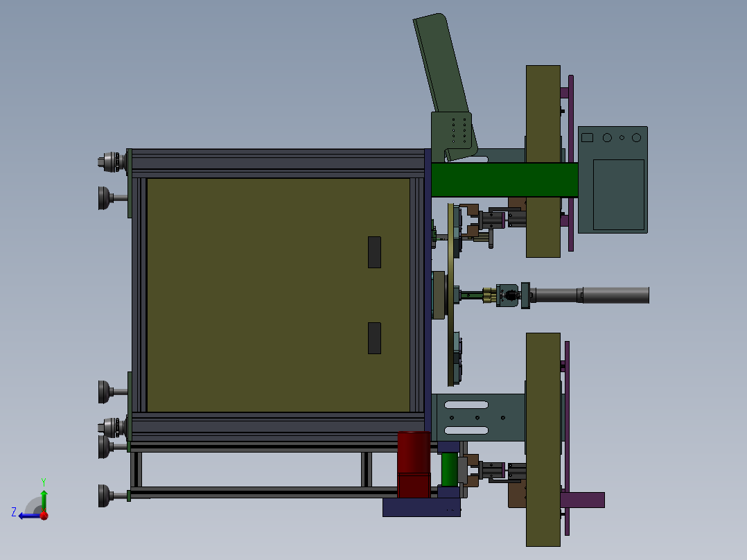Click the green Y axis arrow of triad

tap(44, 500)
